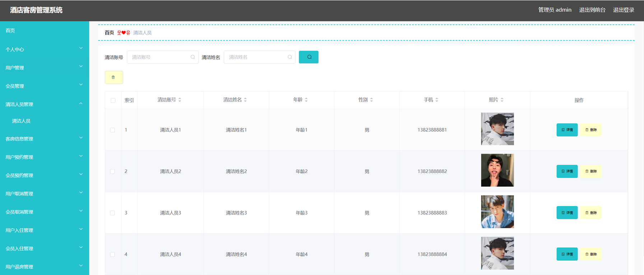Click the 索引 column header

129,101
